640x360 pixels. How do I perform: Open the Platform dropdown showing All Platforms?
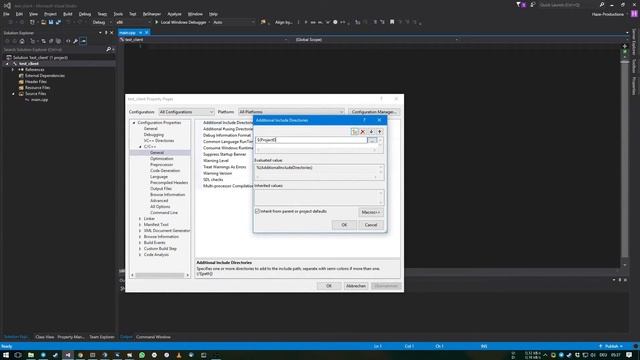click(x=291, y=112)
